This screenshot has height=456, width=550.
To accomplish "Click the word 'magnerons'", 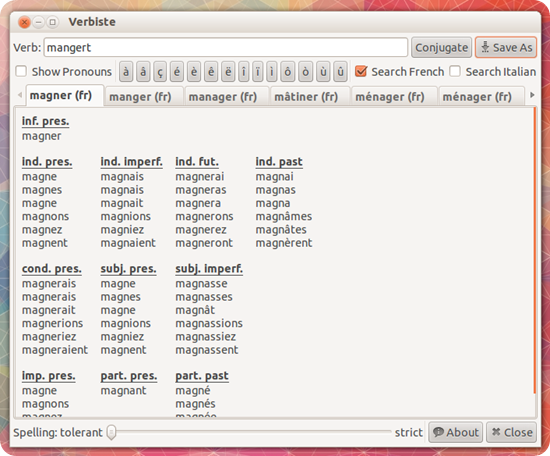I will click(204, 216).
